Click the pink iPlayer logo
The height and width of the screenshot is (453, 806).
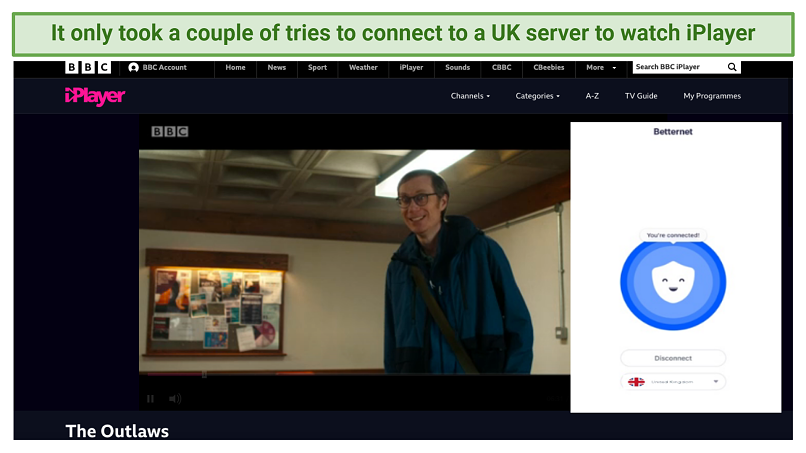[95, 96]
